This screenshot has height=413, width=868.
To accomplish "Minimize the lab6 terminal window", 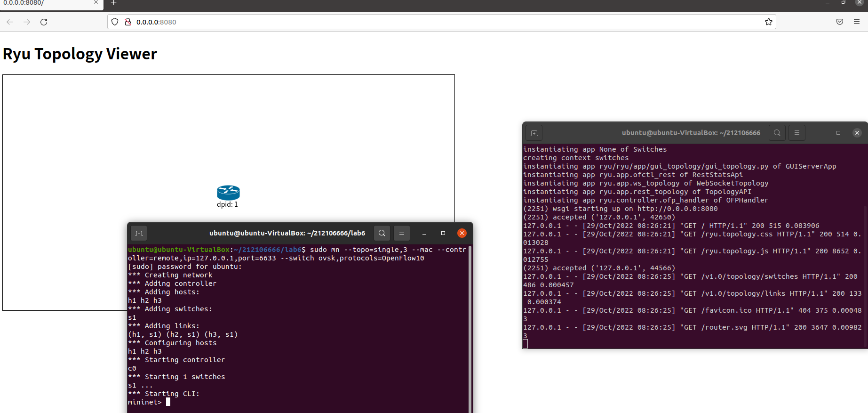I will pyautogui.click(x=424, y=233).
